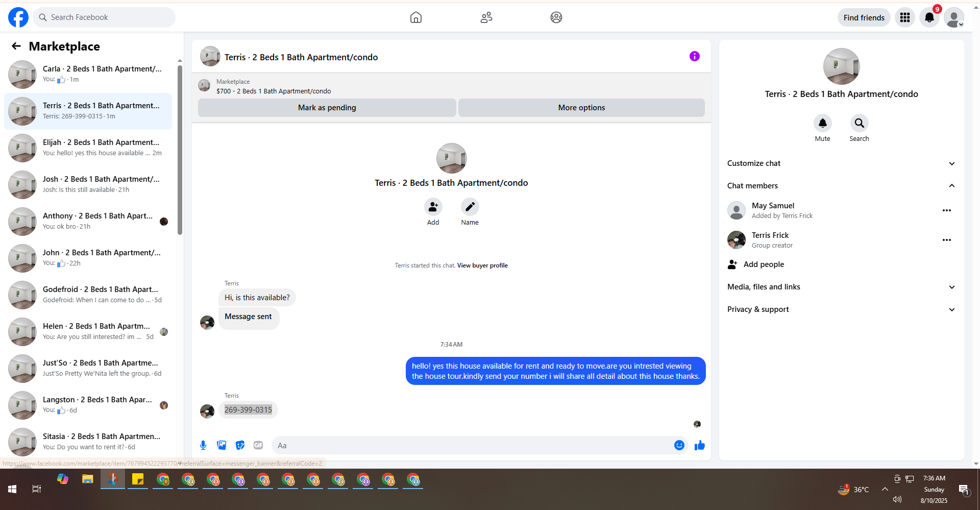Click Mark as pending button

[x=327, y=108]
